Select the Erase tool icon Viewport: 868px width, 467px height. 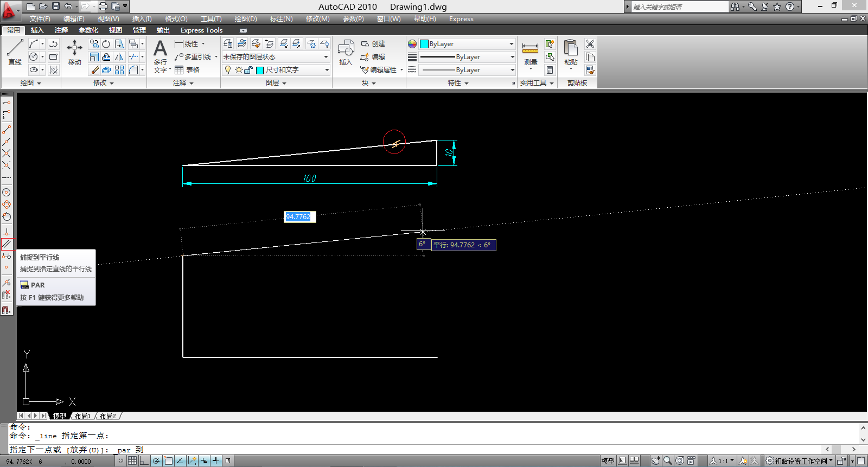[94, 70]
